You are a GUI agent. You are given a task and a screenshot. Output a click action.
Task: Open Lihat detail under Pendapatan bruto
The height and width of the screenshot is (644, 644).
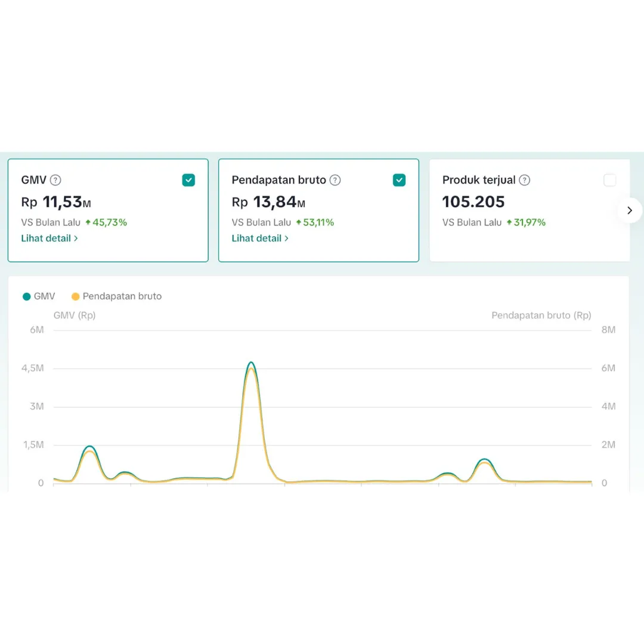[x=260, y=238]
